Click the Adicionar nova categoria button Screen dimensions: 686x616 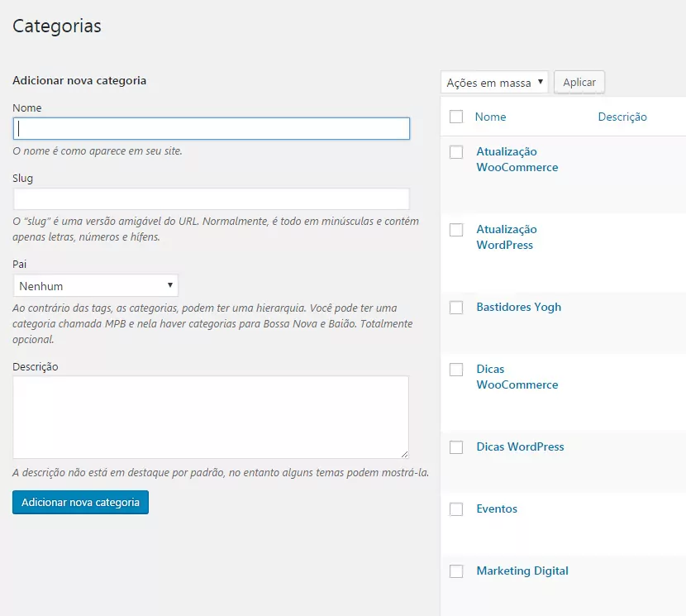(80, 503)
